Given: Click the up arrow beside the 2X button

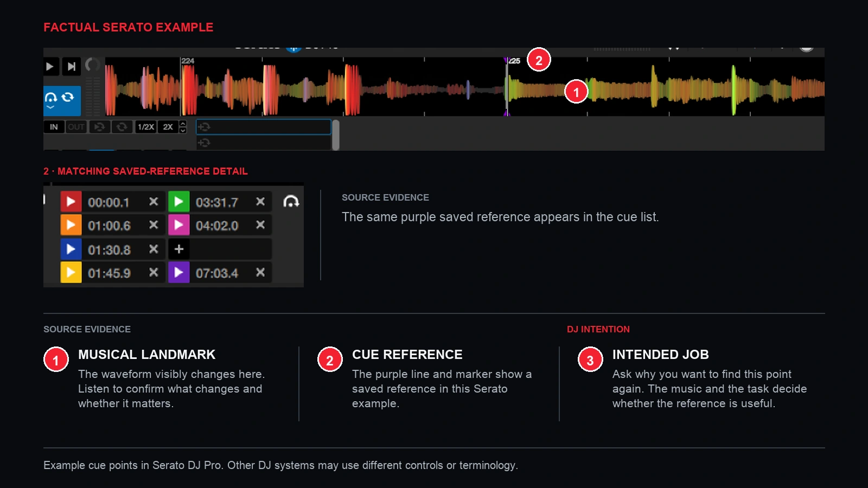Looking at the screenshot, I should coord(183,124).
